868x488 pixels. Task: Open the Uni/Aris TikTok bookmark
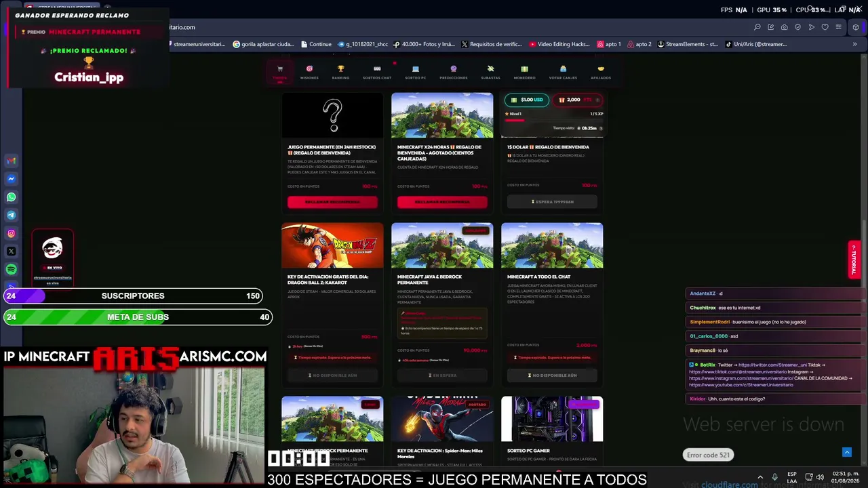point(756,44)
